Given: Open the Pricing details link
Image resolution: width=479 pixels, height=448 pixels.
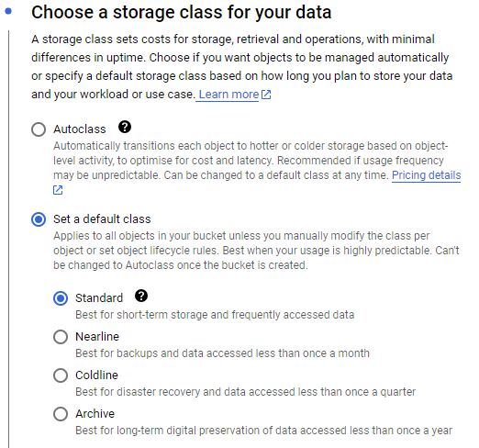Looking at the screenshot, I should pos(426,175).
